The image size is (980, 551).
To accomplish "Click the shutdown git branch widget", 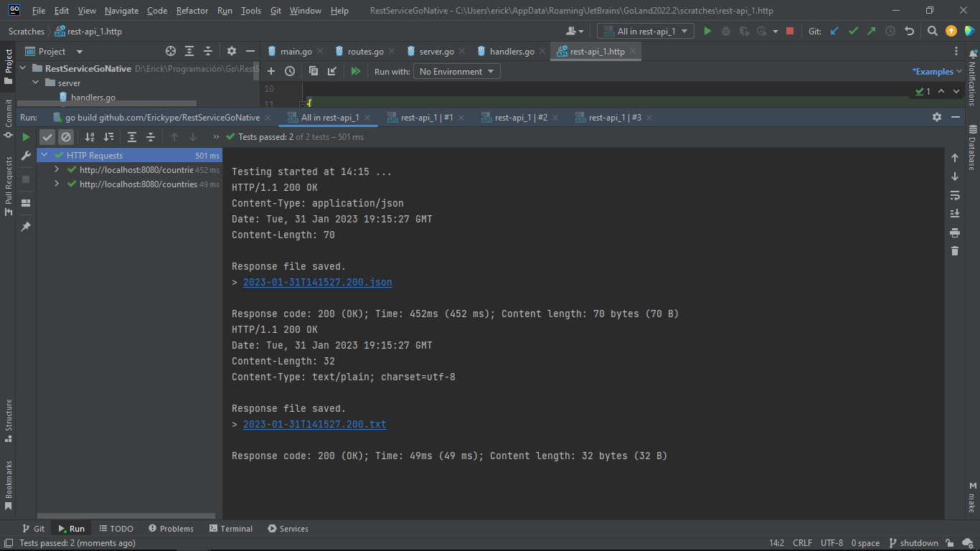I will 913,543.
